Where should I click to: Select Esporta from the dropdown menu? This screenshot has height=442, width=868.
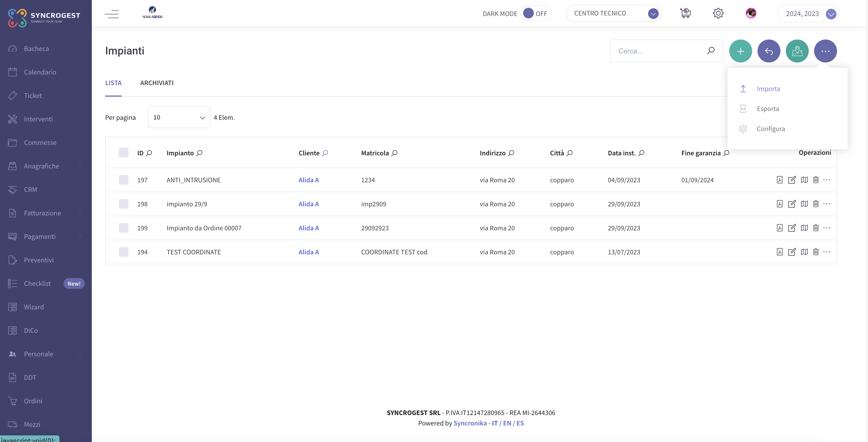[x=767, y=108]
